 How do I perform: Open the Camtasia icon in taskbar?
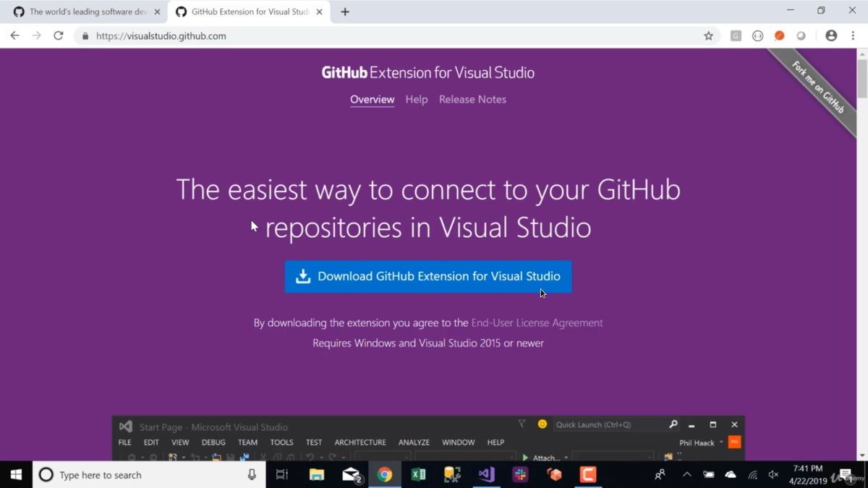[x=588, y=475]
